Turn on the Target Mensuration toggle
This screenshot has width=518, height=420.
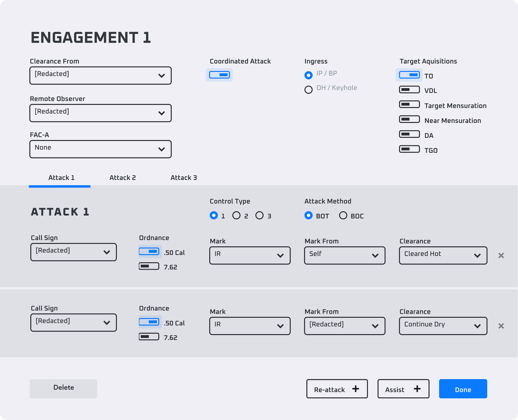[x=409, y=104]
